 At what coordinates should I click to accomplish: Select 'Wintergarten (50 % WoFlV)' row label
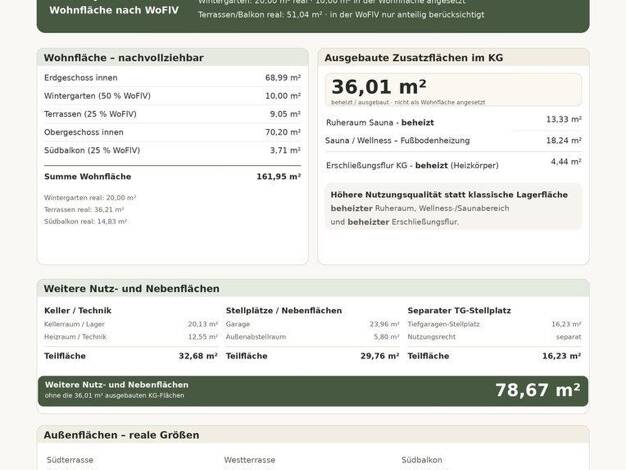[x=97, y=96]
